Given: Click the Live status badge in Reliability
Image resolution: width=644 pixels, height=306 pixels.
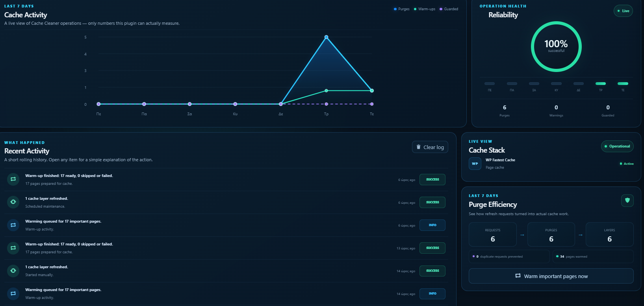Looking at the screenshot, I should click(x=624, y=11).
